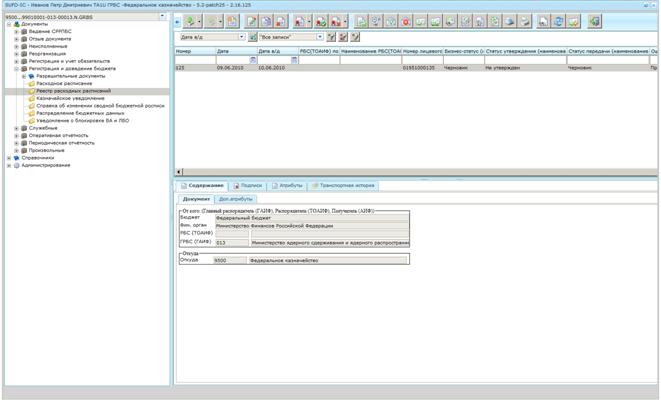Switch to the 'Подписи' tab

click(x=248, y=185)
